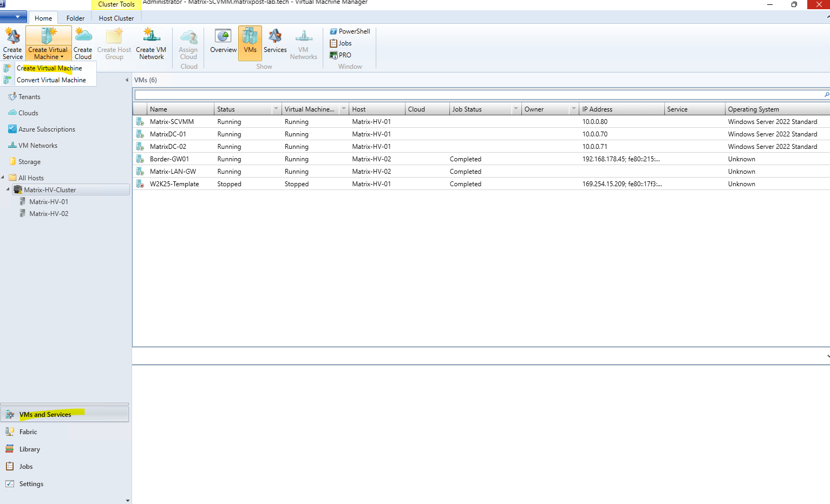Screen dimensions: 830x504
Task: Sort the list by Name column
Action: click(x=180, y=109)
